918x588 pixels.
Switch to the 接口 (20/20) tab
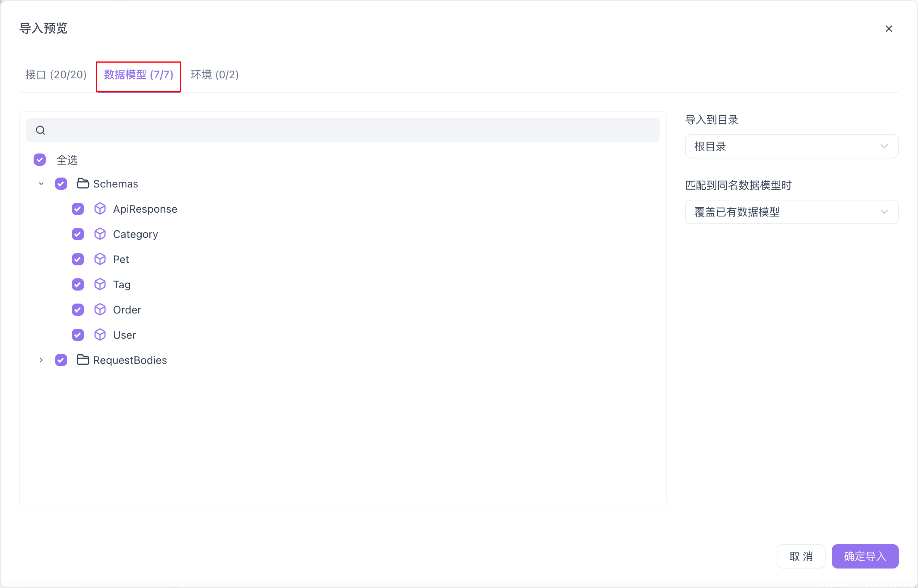click(56, 75)
